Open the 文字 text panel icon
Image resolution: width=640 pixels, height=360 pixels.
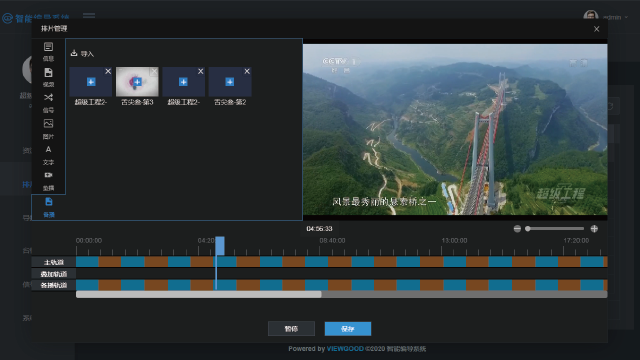click(48, 149)
